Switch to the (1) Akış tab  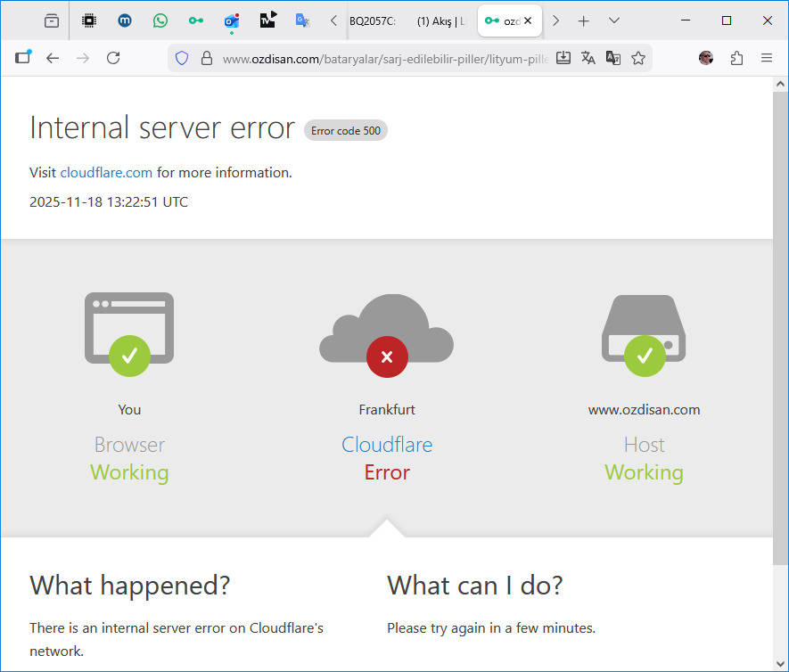tap(440, 20)
